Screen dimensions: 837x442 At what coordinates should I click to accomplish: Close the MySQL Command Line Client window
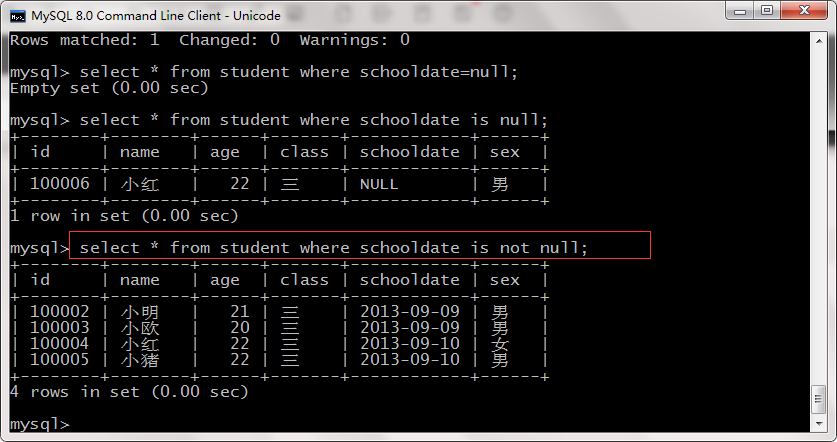(804, 11)
